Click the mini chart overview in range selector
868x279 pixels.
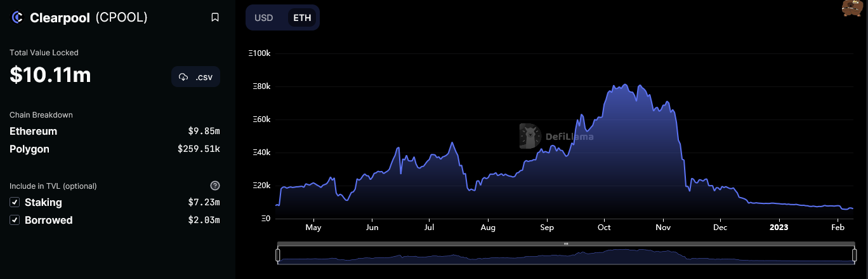[x=566, y=255]
